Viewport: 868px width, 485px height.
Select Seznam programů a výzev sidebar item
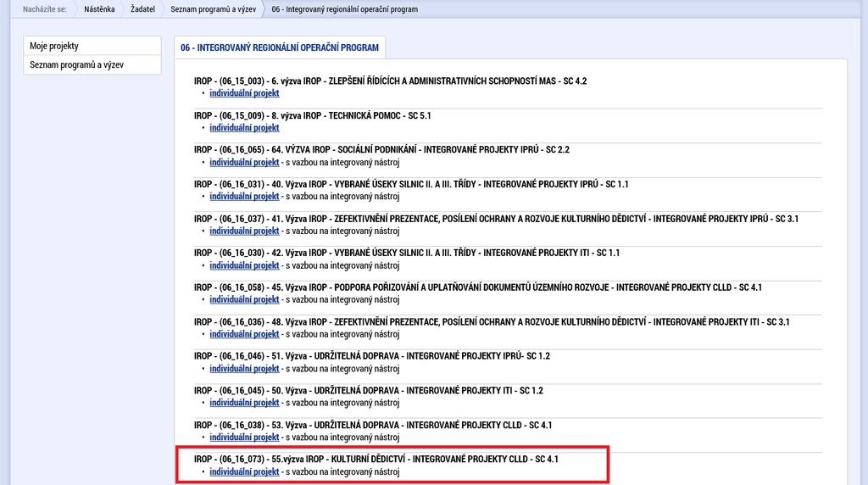[x=92, y=64]
